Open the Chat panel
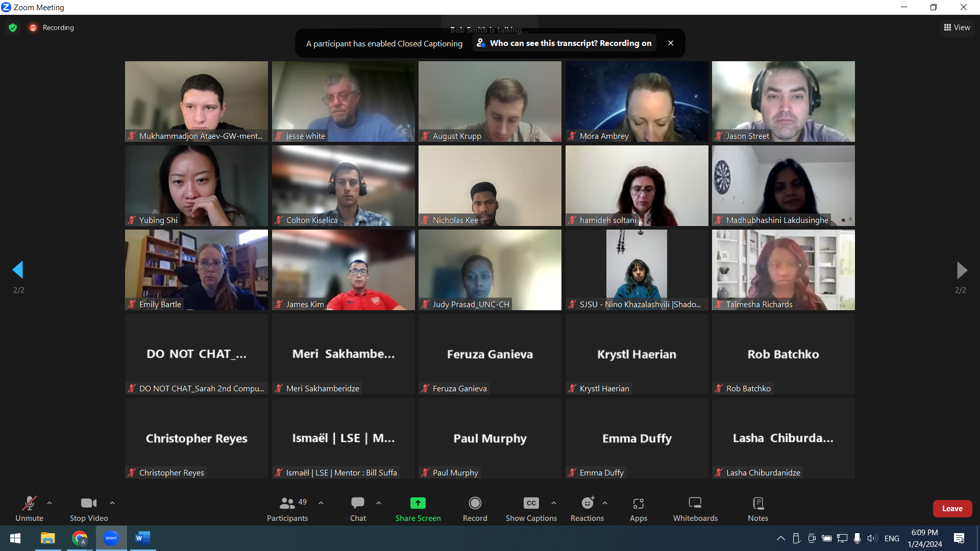Image resolution: width=980 pixels, height=551 pixels. (x=357, y=509)
